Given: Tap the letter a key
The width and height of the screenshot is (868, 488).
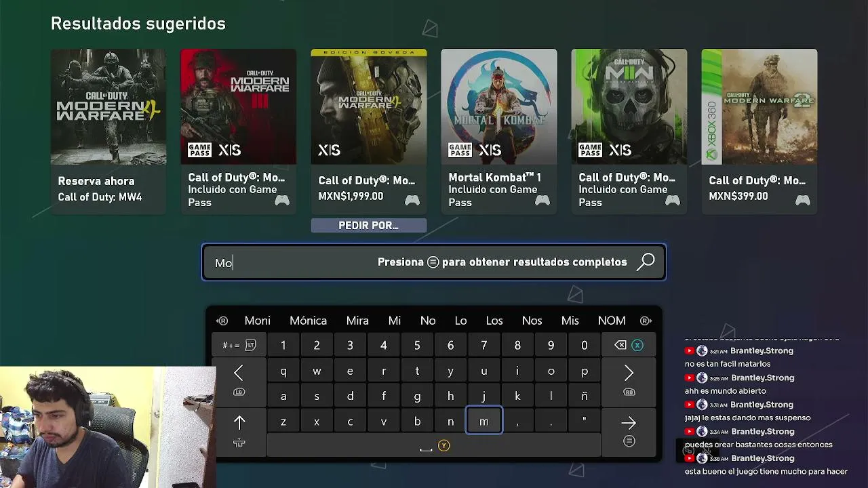Looking at the screenshot, I should [x=283, y=396].
